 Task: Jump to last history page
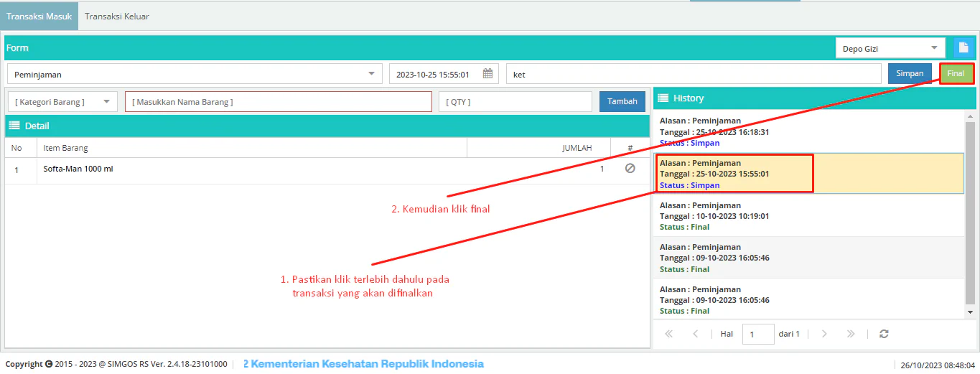(851, 334)
